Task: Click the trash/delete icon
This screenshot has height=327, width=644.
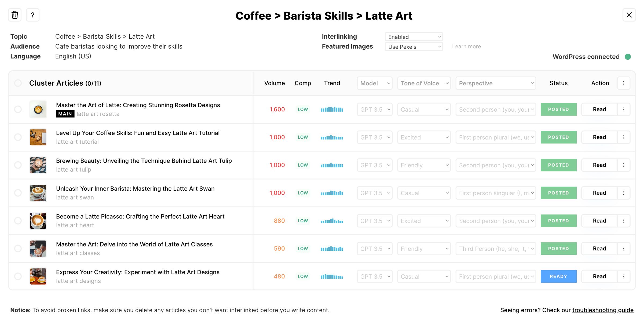Action: coord(15,14)
